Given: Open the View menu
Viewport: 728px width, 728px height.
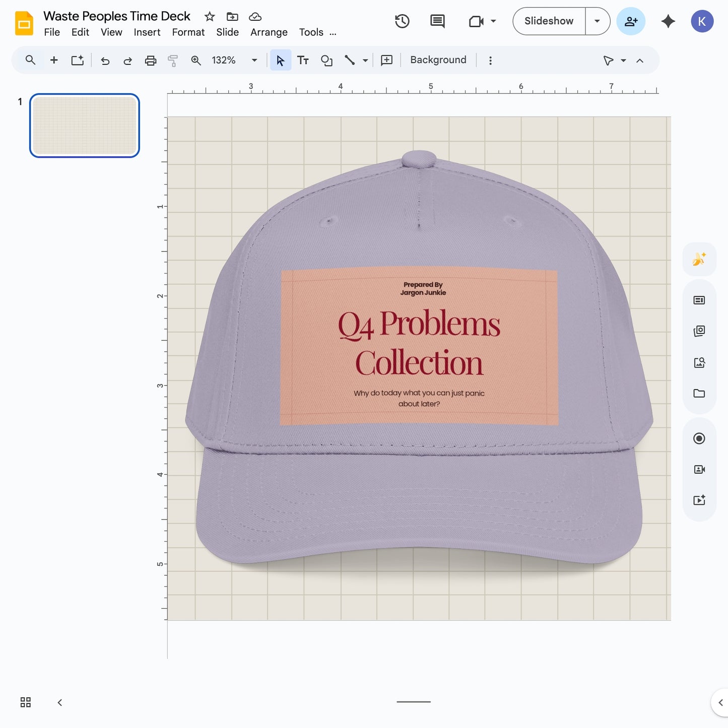Looking at the screenshot, I should (x=111, y=32).
